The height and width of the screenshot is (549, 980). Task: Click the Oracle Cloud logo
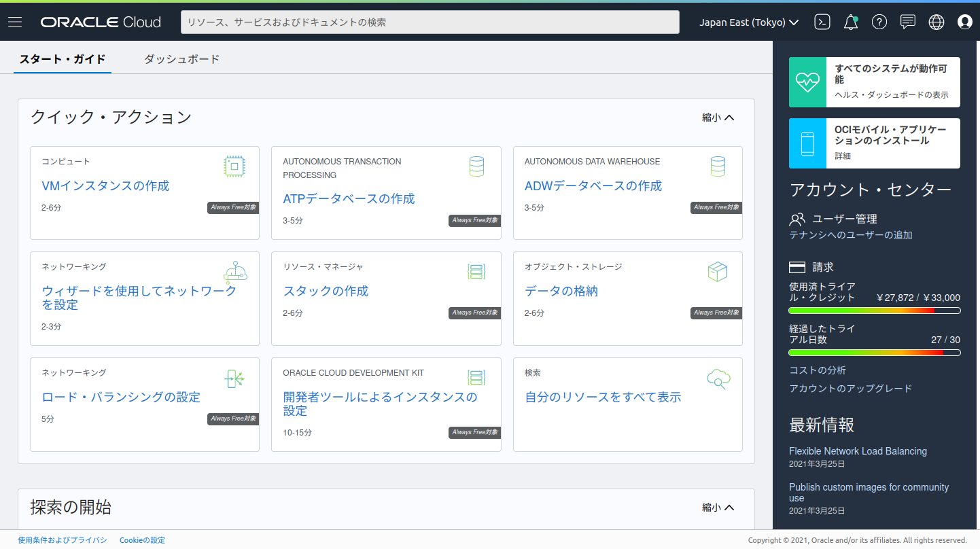[x=101, y=22]
